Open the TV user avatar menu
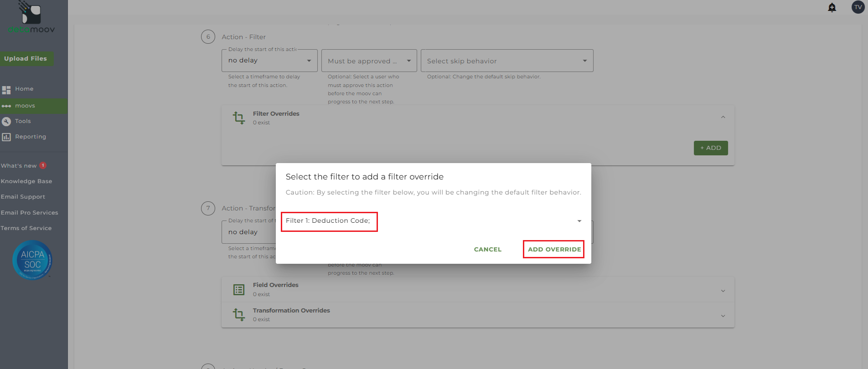 858,7
